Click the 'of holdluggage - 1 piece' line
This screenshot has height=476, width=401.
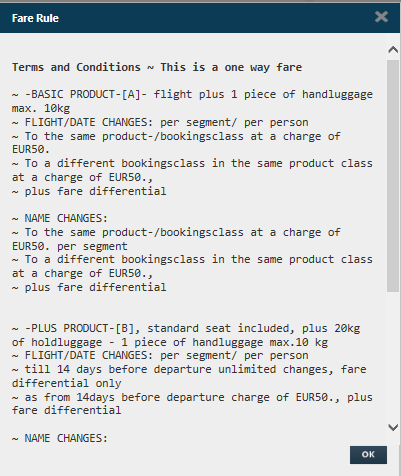(x=170, y=342)
